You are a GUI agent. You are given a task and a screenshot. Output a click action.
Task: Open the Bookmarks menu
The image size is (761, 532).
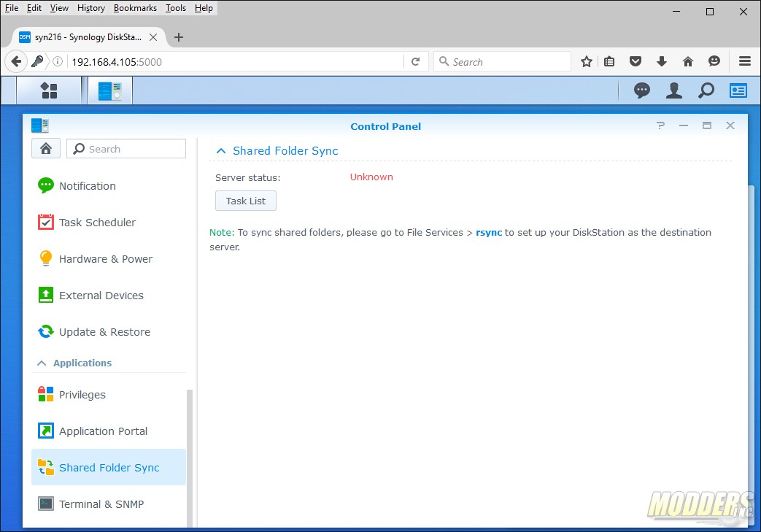[x=135, y=8]
